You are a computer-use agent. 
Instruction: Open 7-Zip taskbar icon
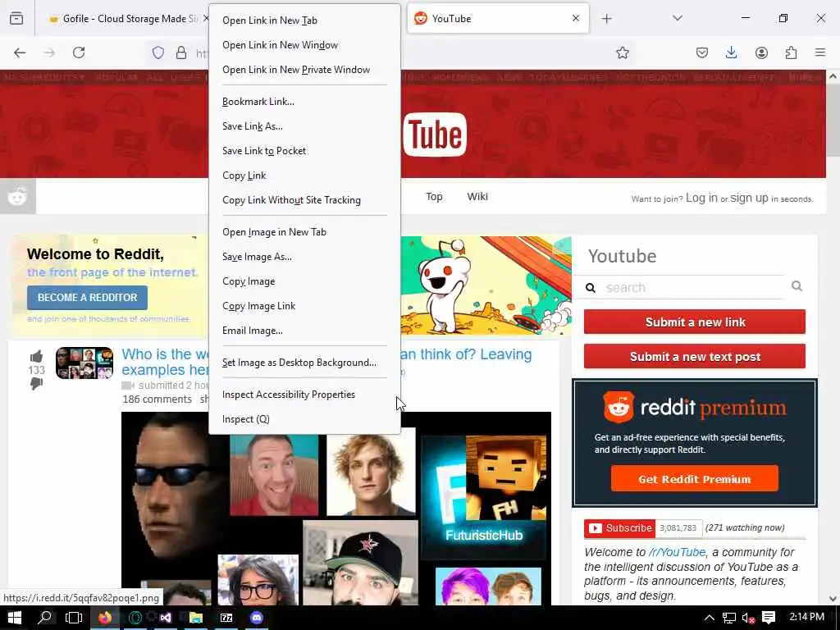click(226, 618)
